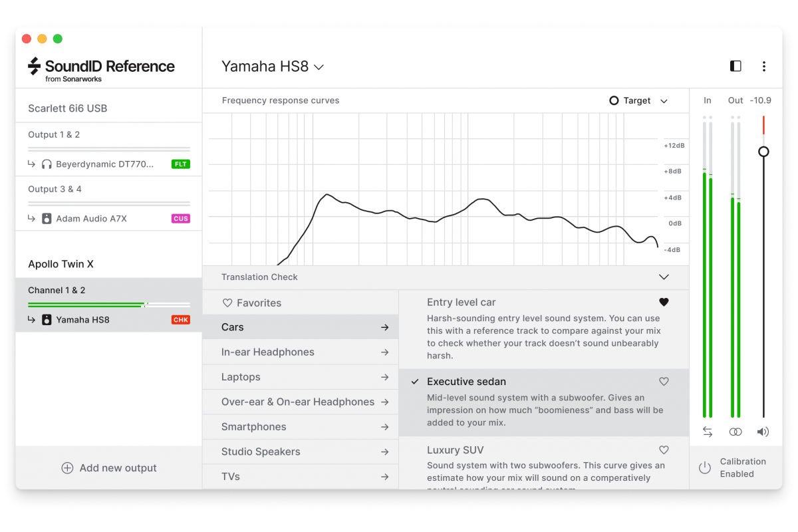The height and width of the screenshot is (532, 798).
Task: Click the swap channels arrows icon
Action: pyautogui.click(x=708, y=432)
